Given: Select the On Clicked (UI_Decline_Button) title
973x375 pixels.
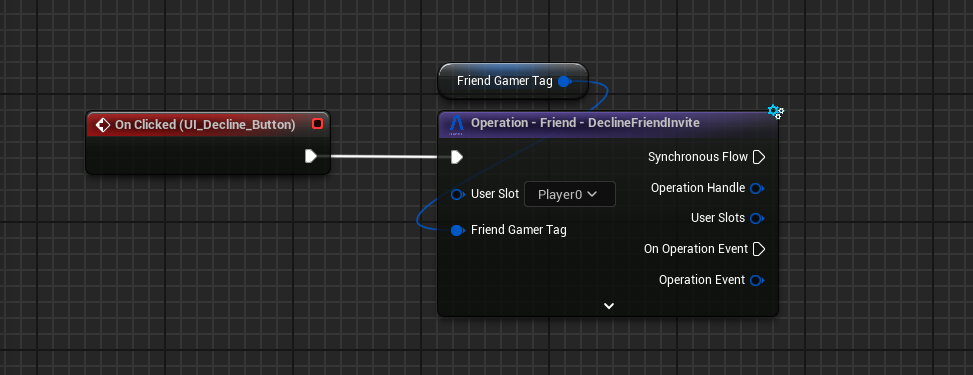Looking at the screenshot, I should 205,125.
